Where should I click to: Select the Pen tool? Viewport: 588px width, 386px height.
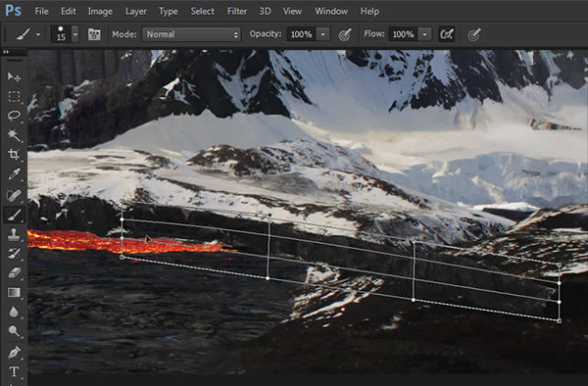click(x=14, y=353)
